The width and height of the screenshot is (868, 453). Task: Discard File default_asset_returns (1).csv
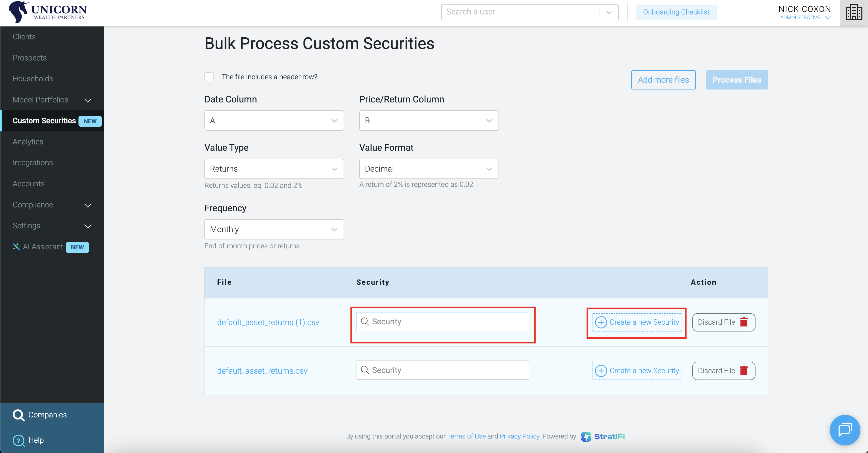click(724, 322)
